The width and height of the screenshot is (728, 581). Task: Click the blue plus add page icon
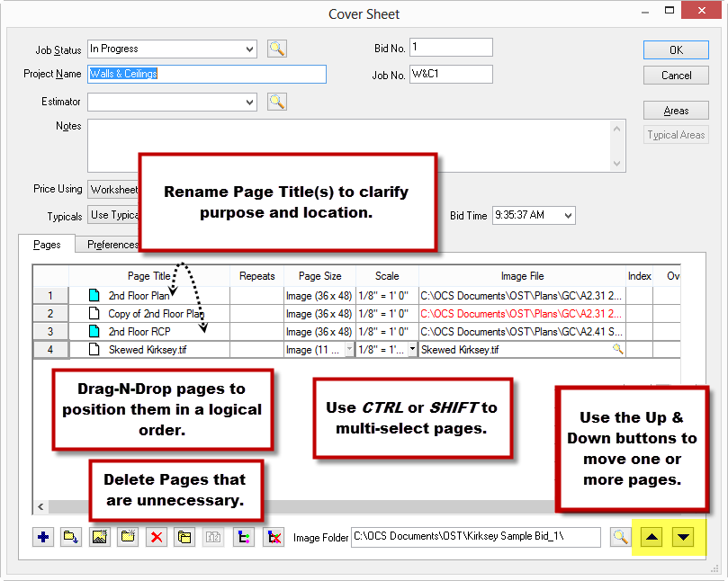pyautogui.click(x=43, y=537)
